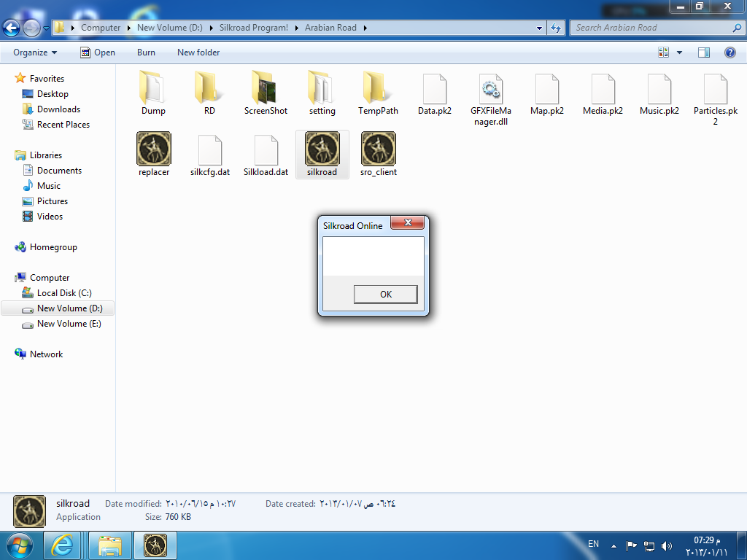The image size is (747, 560).
Task: Open the Explorer help icon
Action: pos(729,52)
